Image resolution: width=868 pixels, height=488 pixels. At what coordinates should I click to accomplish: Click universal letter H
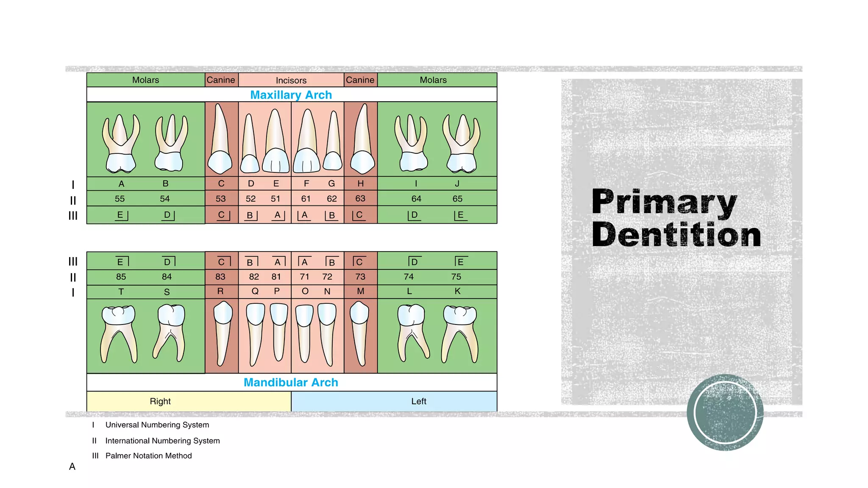pos(361,183)
